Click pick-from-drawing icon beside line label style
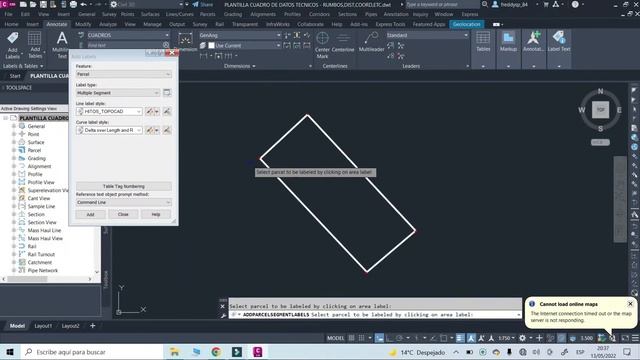Viewport: 640px width, 360px height. click(167, 111)
